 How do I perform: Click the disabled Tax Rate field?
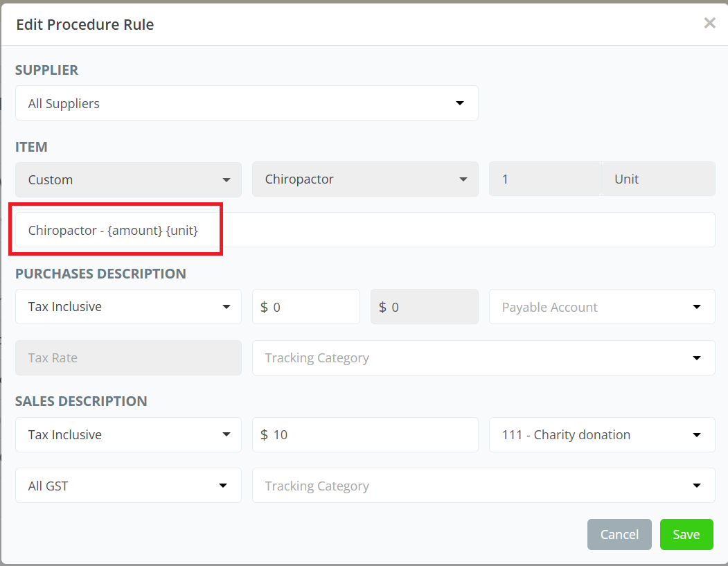coord(128,358)
